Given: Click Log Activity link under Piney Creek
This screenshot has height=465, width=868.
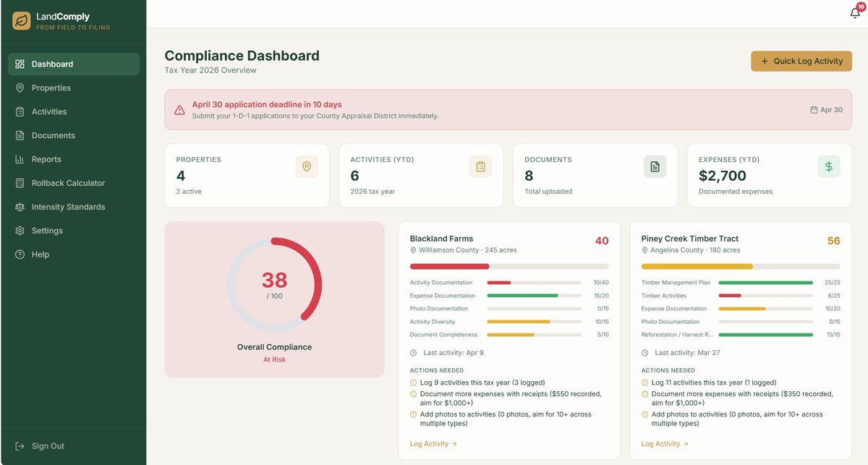Looking at the screenshot, I should [665, 444].
